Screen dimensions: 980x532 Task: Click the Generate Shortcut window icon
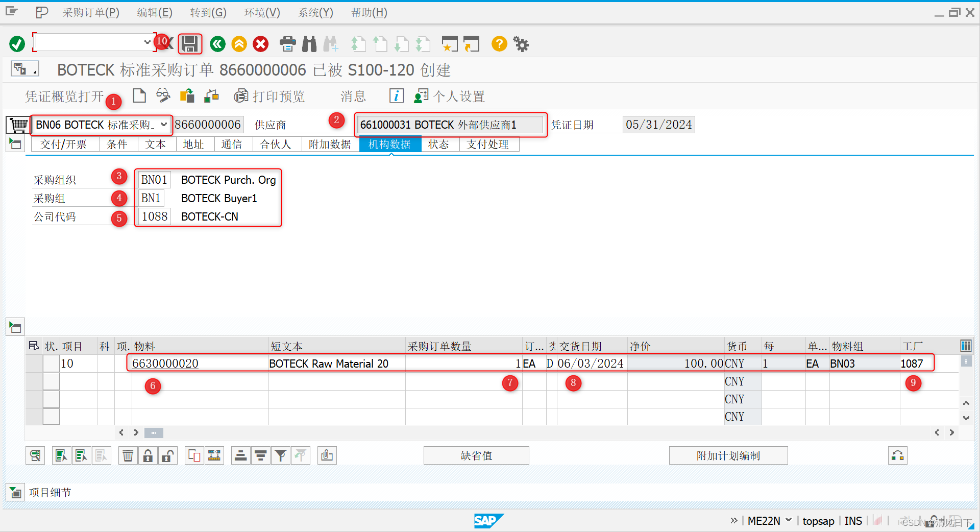471,44
